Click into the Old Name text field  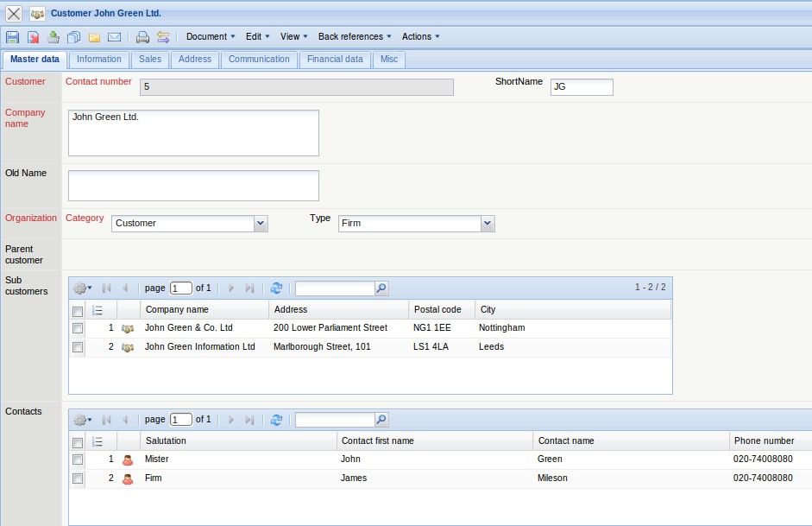pyautogui.click(x=193, y=186)
